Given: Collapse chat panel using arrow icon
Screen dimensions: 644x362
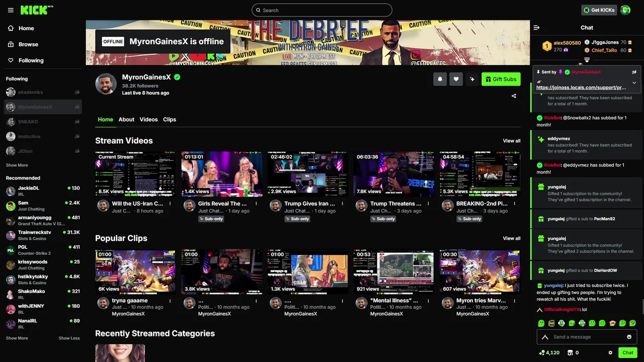Looking at the screenshot, I should [x=536, y=28].
